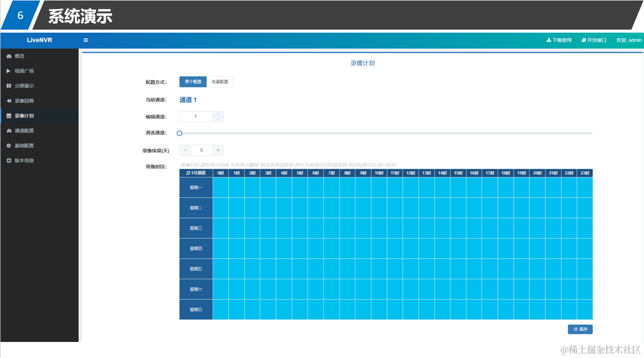The width and height of the screenshot is (644, 358).
Task: Toggle the 1时 column header
Action: 236,173
